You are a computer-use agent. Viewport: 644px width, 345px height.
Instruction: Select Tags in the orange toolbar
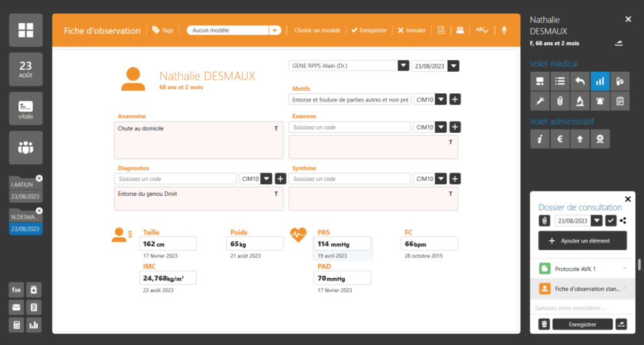pos(163,30)
